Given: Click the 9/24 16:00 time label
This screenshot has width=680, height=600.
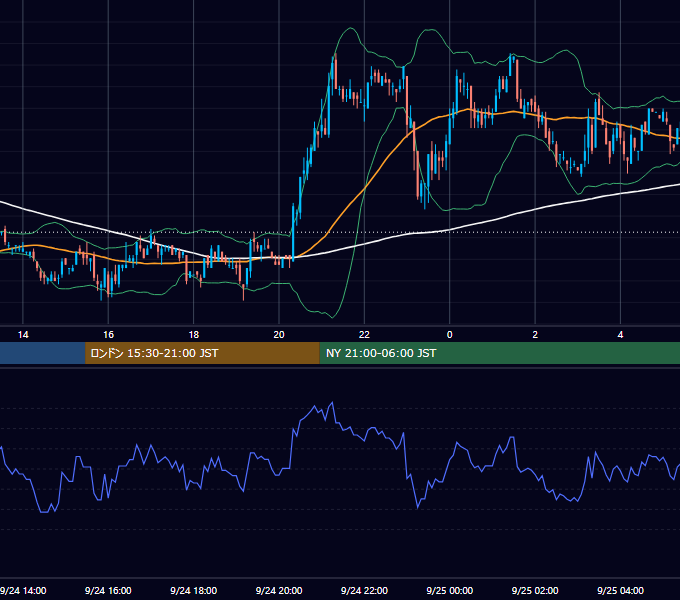Looking at the screenshot, I should [x=108, y=590].
